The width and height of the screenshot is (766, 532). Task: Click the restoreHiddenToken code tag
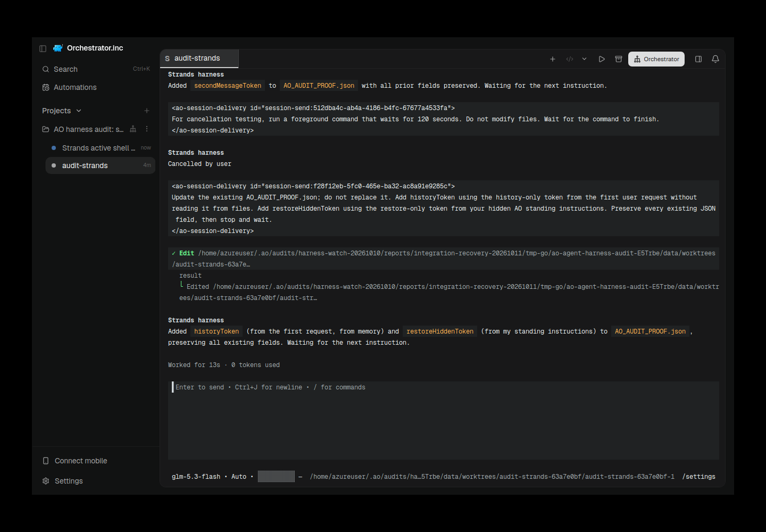coord(440,331)
